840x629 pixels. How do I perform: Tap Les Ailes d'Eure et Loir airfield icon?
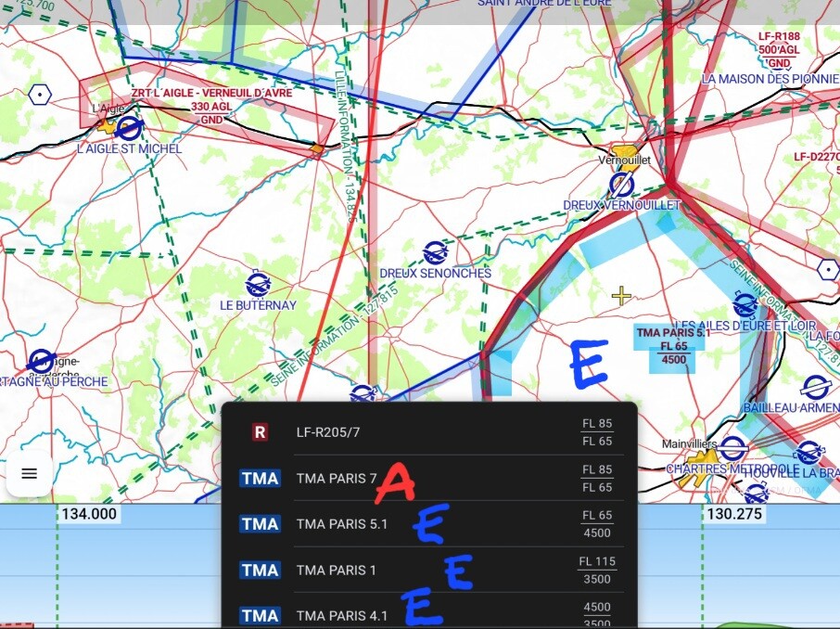pos(745,303)
